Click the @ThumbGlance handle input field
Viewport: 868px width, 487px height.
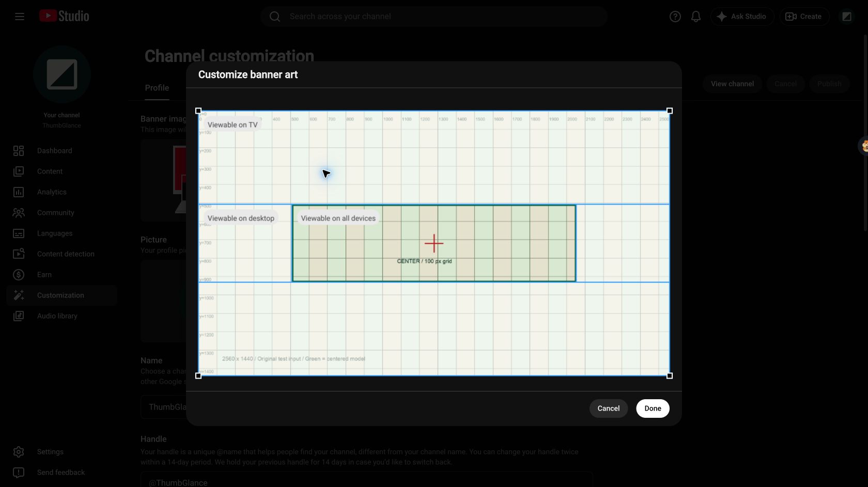(x=367, y=480)
